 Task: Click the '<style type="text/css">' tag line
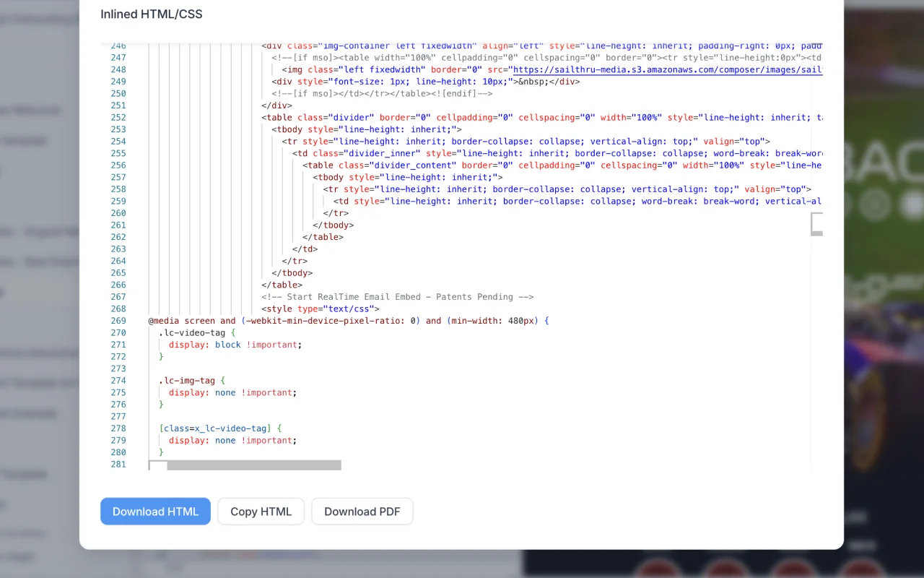pos(321,309)
